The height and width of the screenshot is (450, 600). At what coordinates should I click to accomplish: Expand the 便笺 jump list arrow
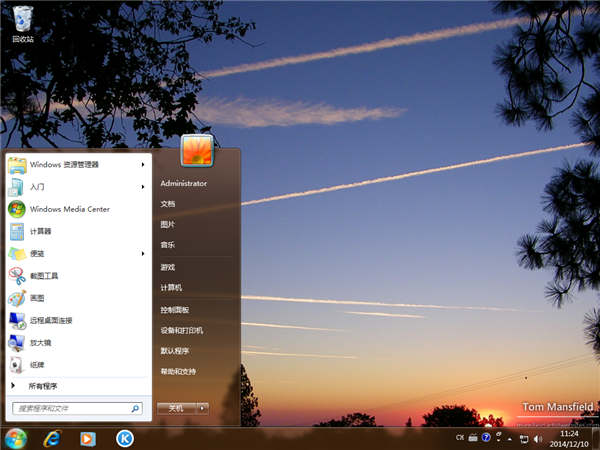click(143, 253)
